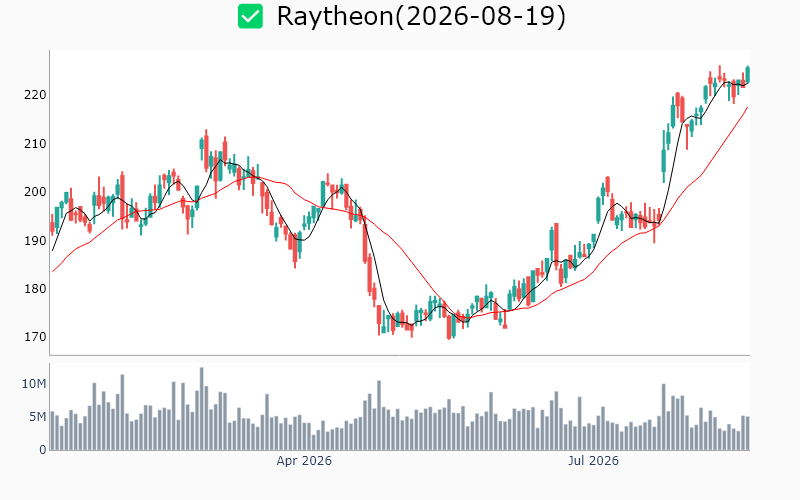Screen dimensions: 800x500
Task: Click the 190 price axis label
Action: tap(35, 240)
